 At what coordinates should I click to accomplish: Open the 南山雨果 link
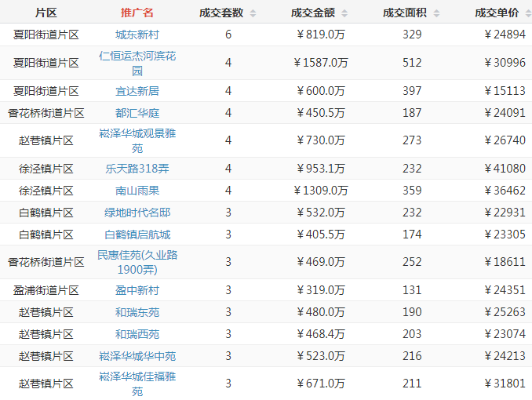(137, 191)
